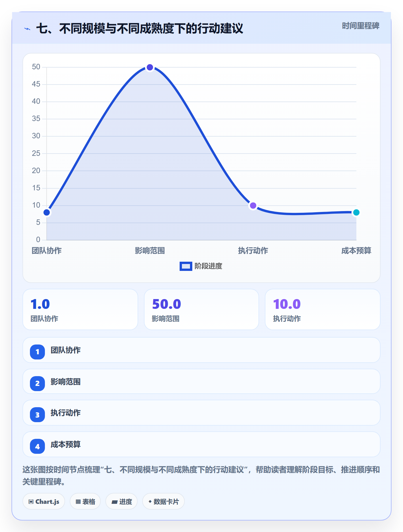Select the cyan data point at 成本预算
This screenshot has width=403, height=532.
tap(356, 213)
